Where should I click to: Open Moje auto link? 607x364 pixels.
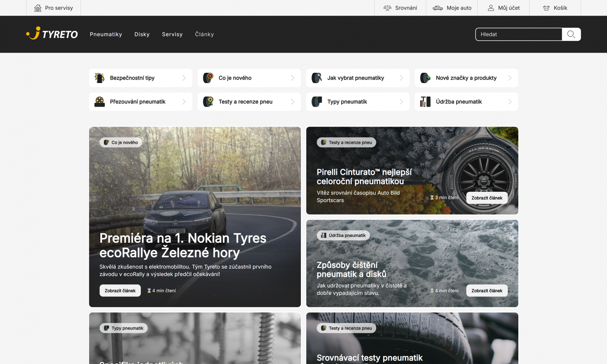point(452,8)
